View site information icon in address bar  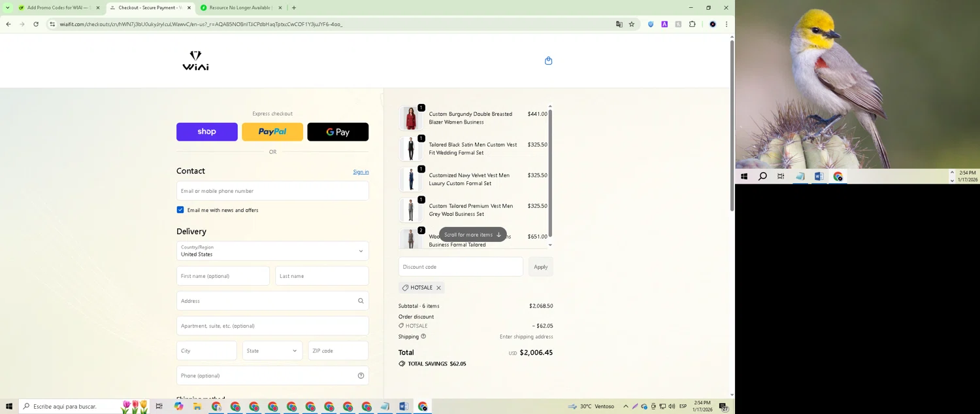(x=52, y=24)
